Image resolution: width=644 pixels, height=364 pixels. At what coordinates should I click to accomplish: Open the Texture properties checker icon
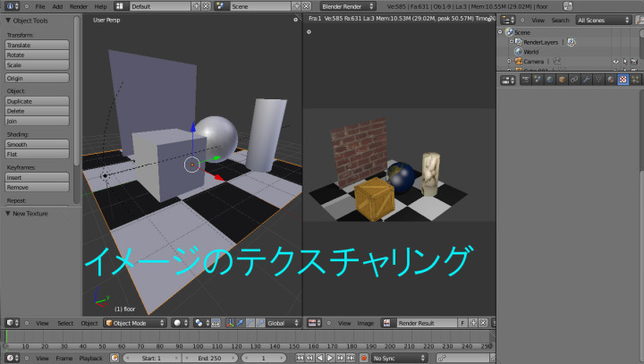coord(623,80)
